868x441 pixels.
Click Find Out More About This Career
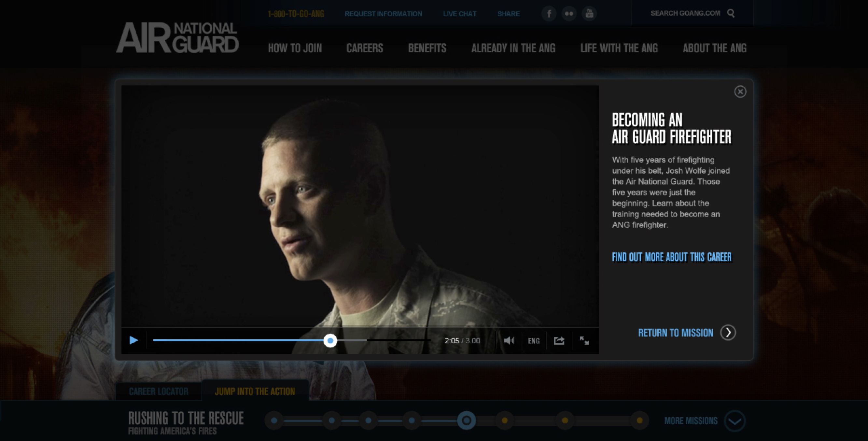tap(672, 257)
